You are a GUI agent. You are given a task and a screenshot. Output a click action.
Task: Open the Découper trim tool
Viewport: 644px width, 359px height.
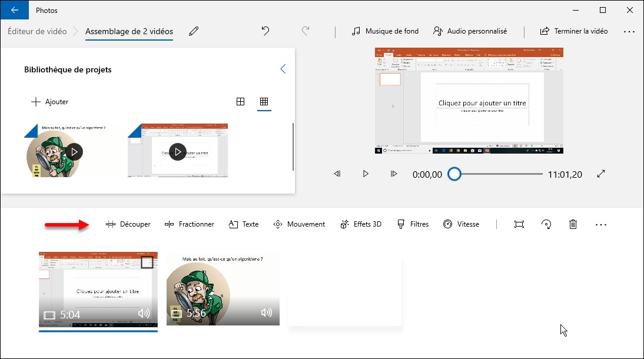click(x=128, y=224)
